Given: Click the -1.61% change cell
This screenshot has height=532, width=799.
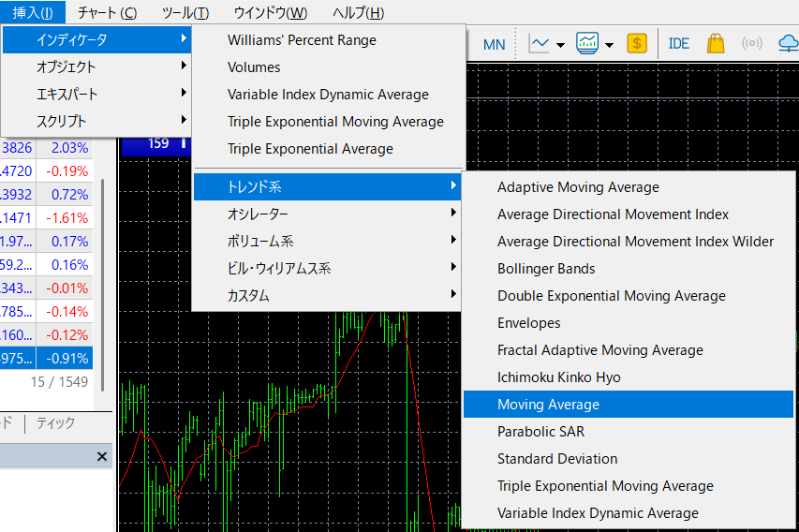Looking at the screenshot, I should [x=65, y=218].
